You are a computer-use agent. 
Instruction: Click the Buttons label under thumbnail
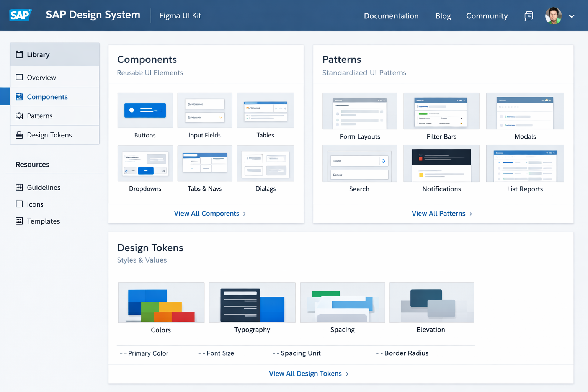click(x=145, y=135)
